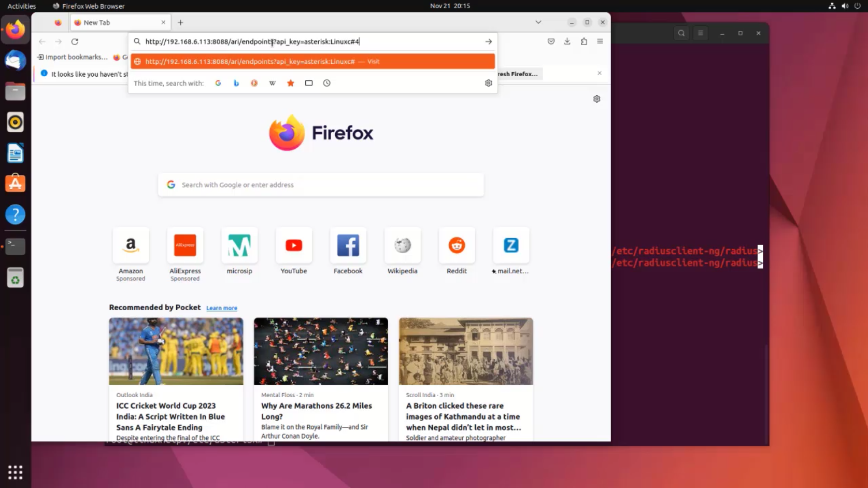
Task: Click the Go arrow in address bar
Action: click(488, 41)
